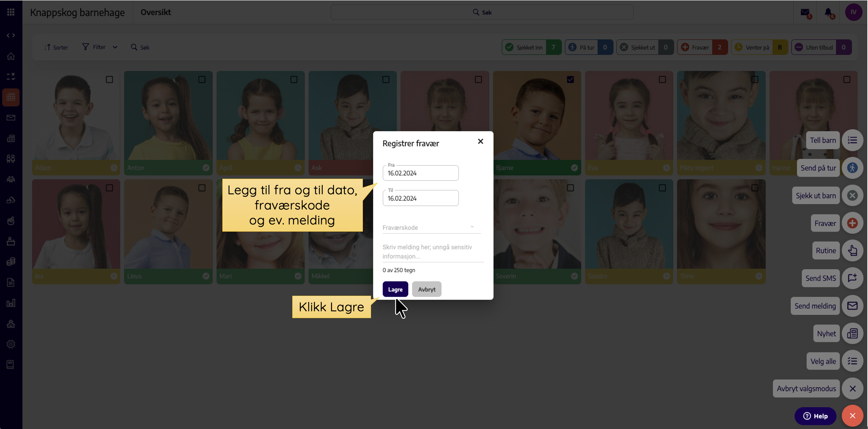Filter by På tur status
This screenshot has width=868, height=429.
tap(589, 47)
